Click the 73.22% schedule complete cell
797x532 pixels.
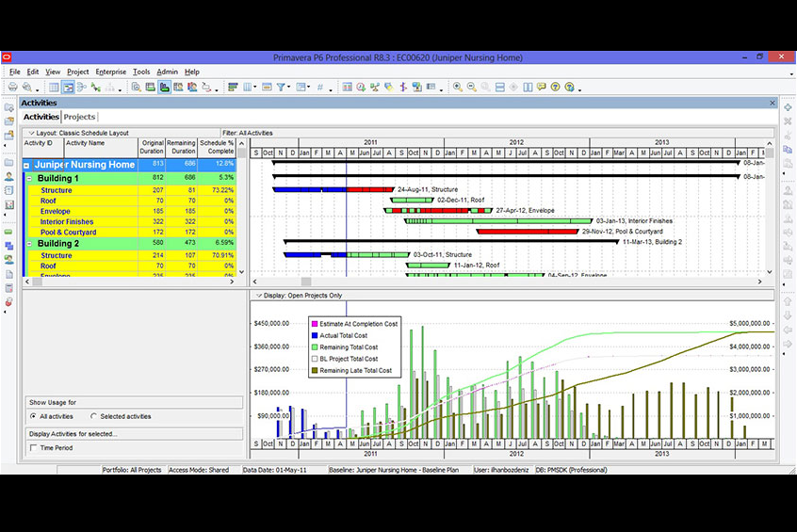217,190
